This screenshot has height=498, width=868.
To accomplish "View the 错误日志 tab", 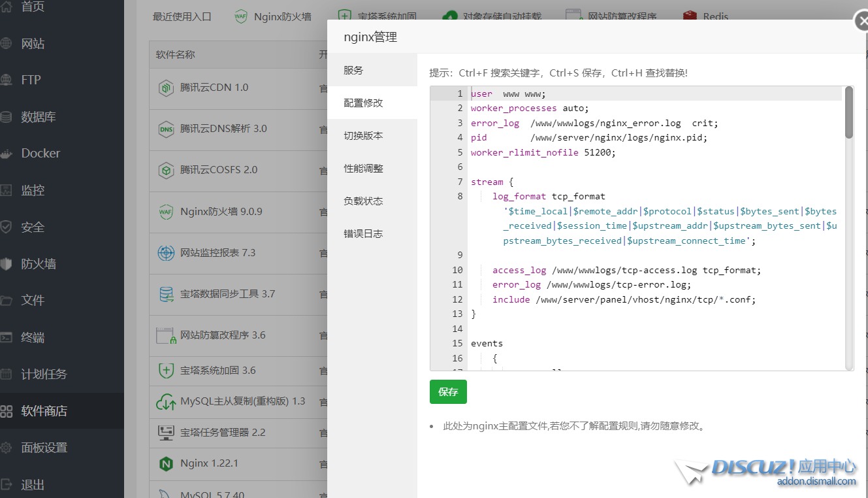I will coord(363,234).
